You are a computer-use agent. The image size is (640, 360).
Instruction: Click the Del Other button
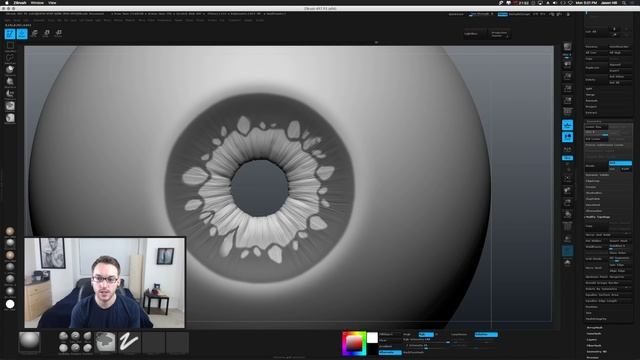[620, 76]
